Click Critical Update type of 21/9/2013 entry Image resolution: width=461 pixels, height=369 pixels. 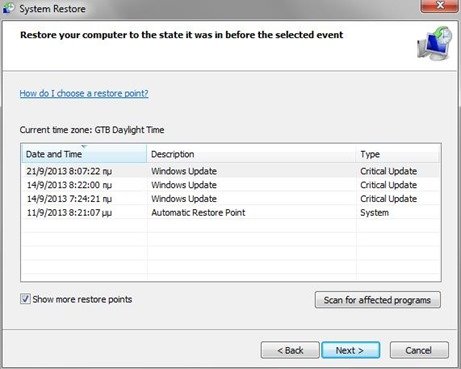[x=388, y=171]
